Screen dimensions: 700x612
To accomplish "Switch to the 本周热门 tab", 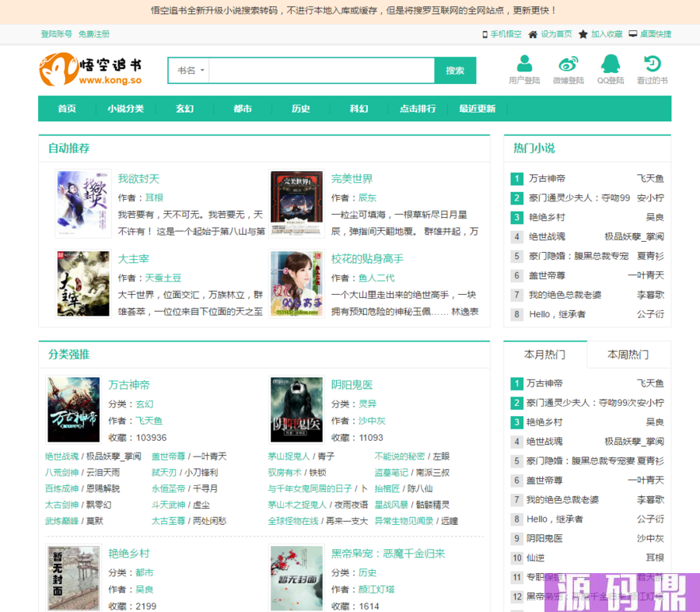I will click(628, 355).
